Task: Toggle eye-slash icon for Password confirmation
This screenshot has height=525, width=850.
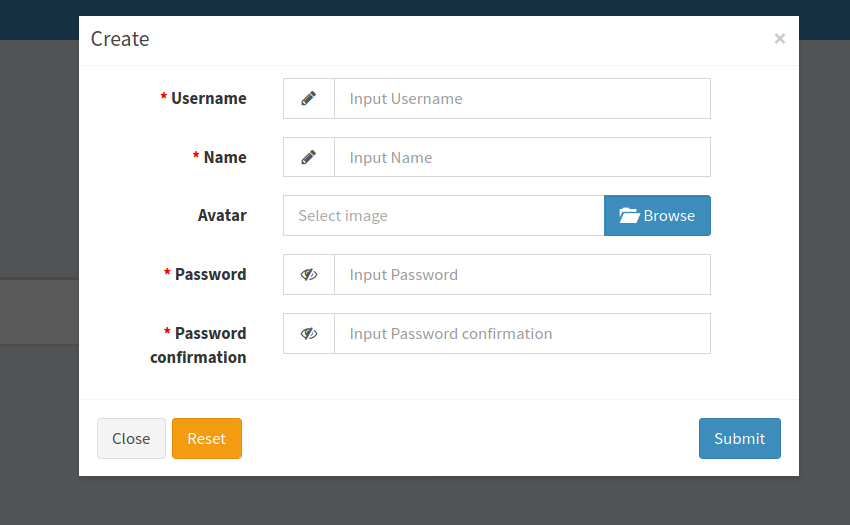Action: (309, 334)
